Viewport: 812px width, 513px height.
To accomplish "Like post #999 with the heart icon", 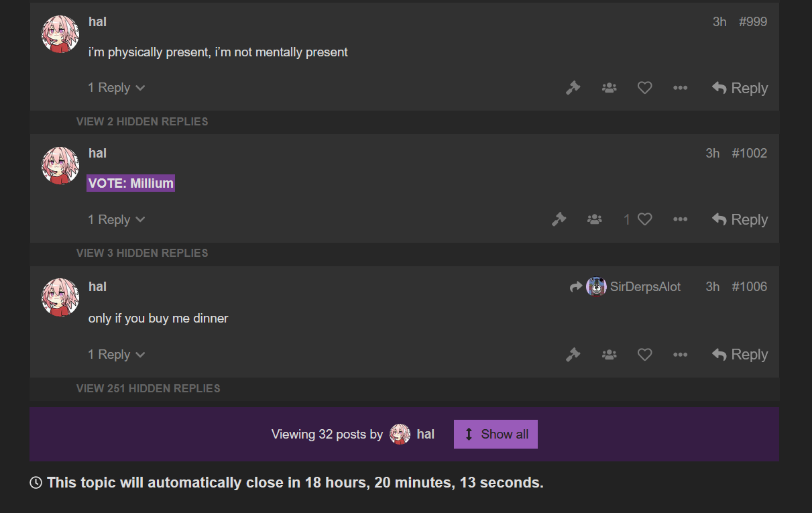I will tap(644, 88).
